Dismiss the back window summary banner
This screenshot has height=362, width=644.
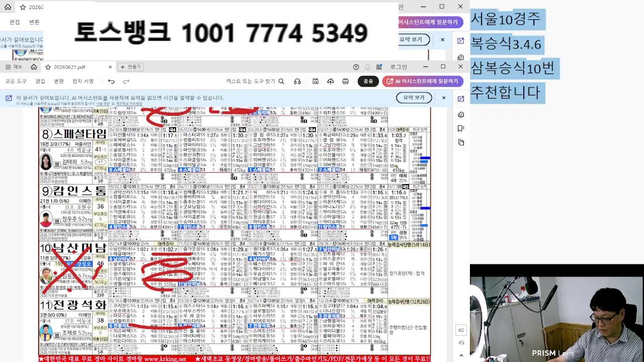[443, 39]
